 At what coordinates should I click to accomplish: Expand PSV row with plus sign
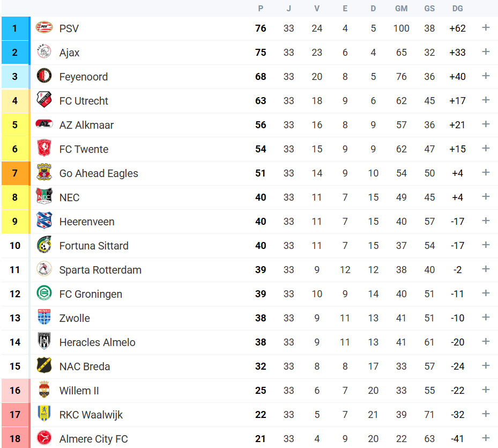486,28
